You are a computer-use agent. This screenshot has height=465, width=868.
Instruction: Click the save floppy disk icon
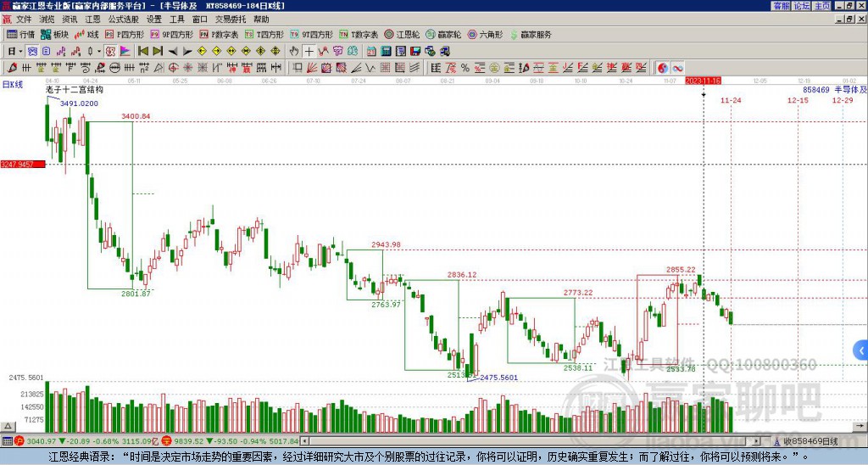click(415, 52)
